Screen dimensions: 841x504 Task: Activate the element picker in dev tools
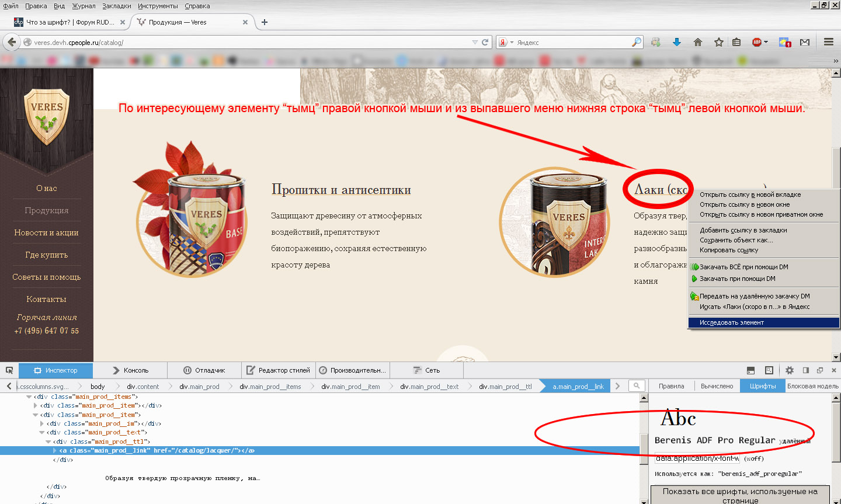(9, 370)
